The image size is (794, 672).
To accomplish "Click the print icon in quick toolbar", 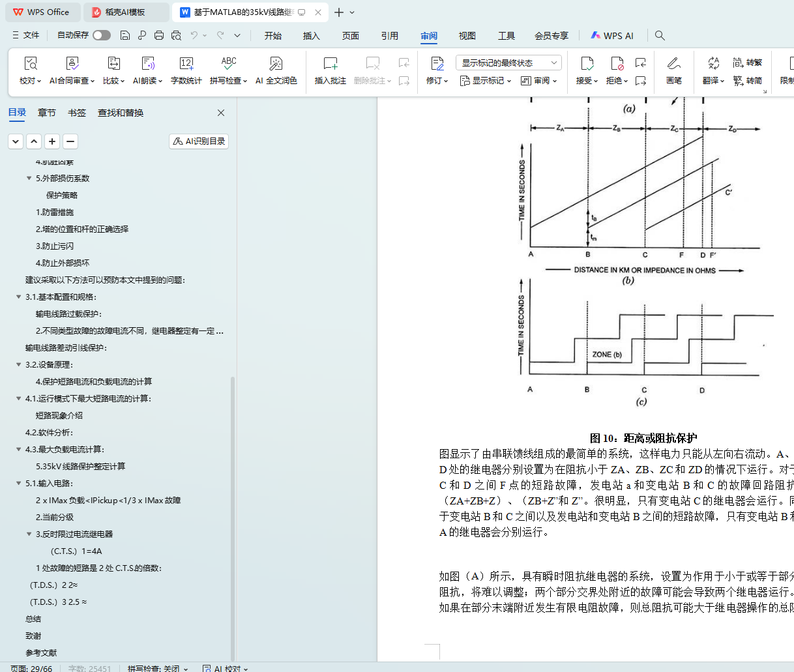I will pyautogui.click(x=159, y=35).
